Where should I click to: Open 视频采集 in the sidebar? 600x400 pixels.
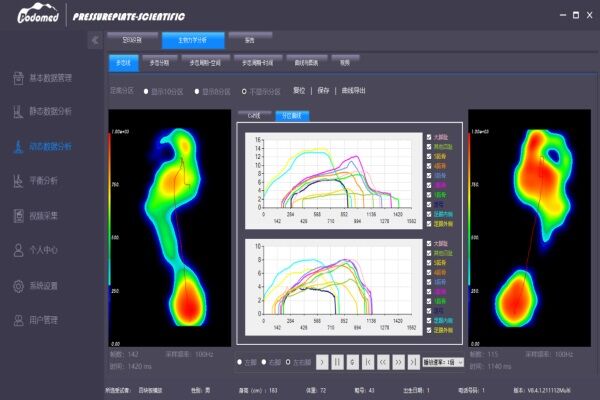tap(44, 216)
